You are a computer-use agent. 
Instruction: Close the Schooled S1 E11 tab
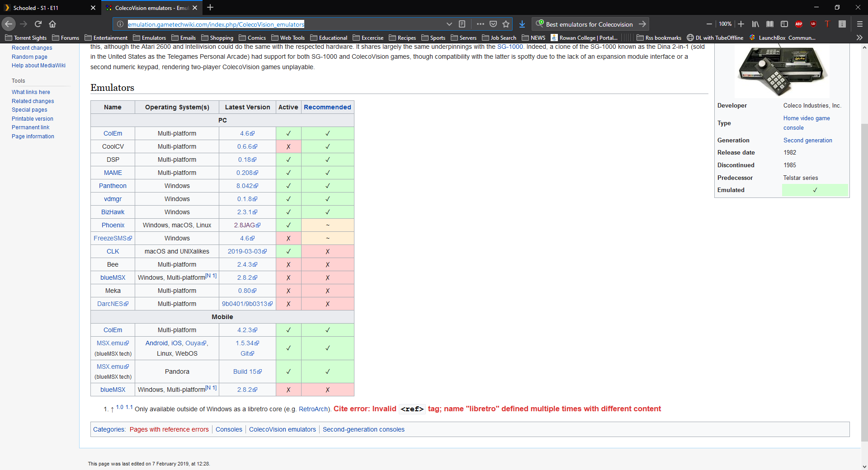point(93,8)
